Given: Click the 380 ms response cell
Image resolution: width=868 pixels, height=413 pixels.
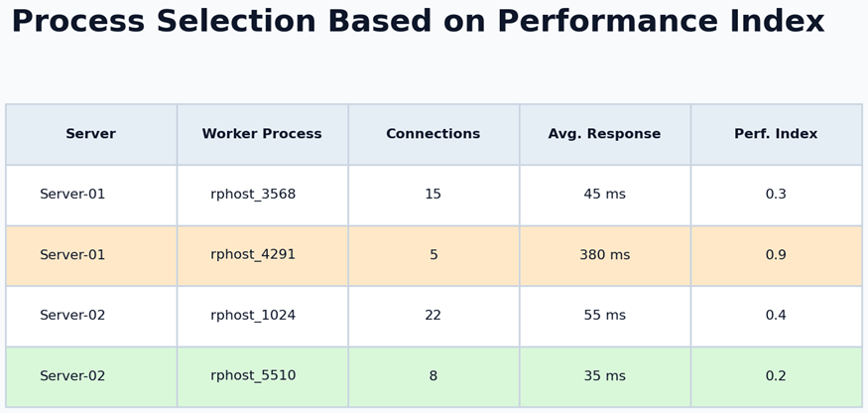Looking at the screenshot, I should click(604, 255).
